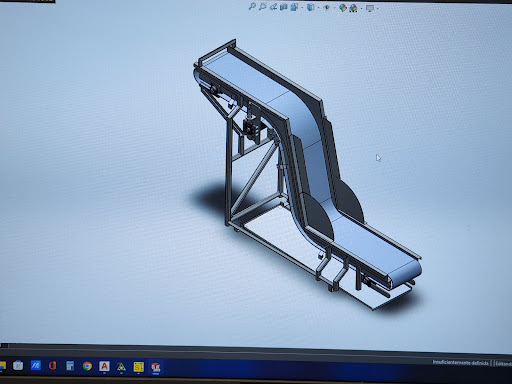Click the View Settings monitor icon
The image size is (512, 384).
click(x=370, y=8)
